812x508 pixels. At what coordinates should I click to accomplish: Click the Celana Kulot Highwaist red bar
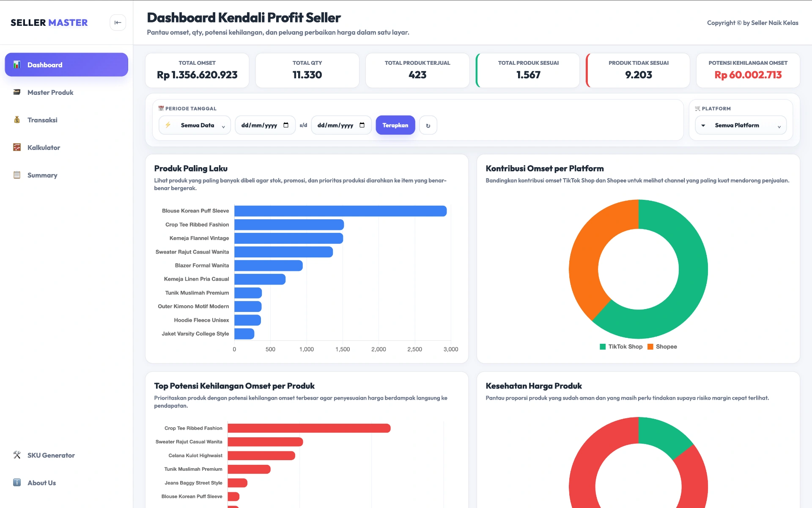tap(261, 456)
